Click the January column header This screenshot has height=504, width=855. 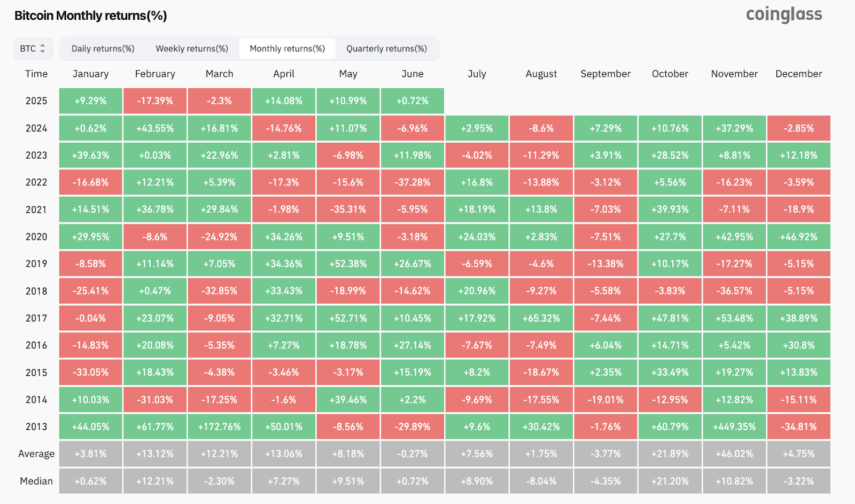(x=91, y=74)
